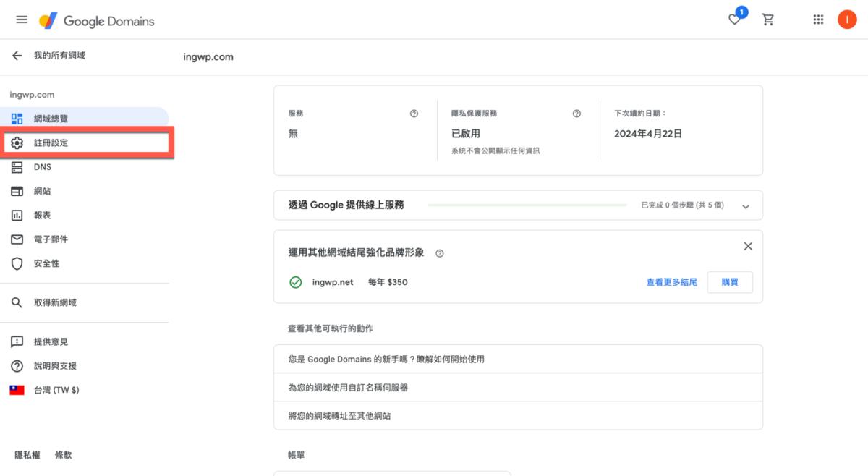Open the 報表 section

tap(84, 216)
